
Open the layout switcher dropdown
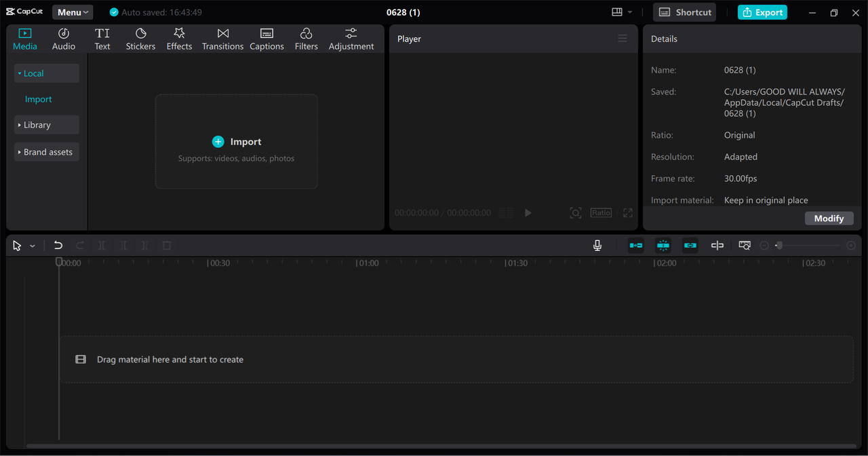pos(622,12)
